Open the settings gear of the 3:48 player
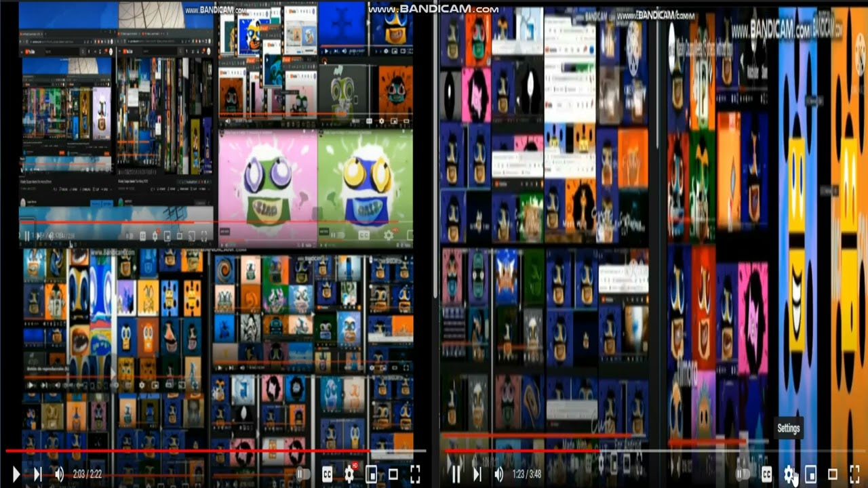Image resolution: width=868 pixels, height=488 pixels. point(789,474)
